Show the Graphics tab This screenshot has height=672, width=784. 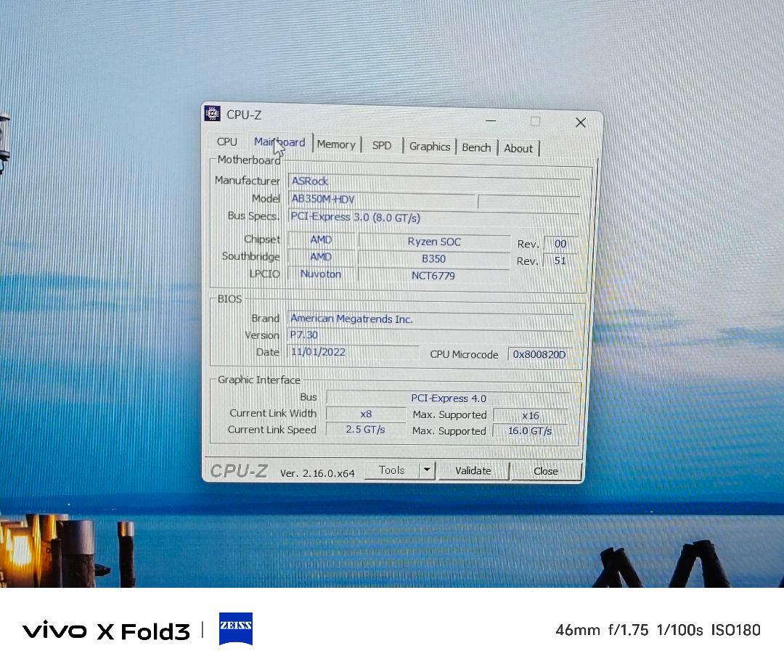[430, 147]
